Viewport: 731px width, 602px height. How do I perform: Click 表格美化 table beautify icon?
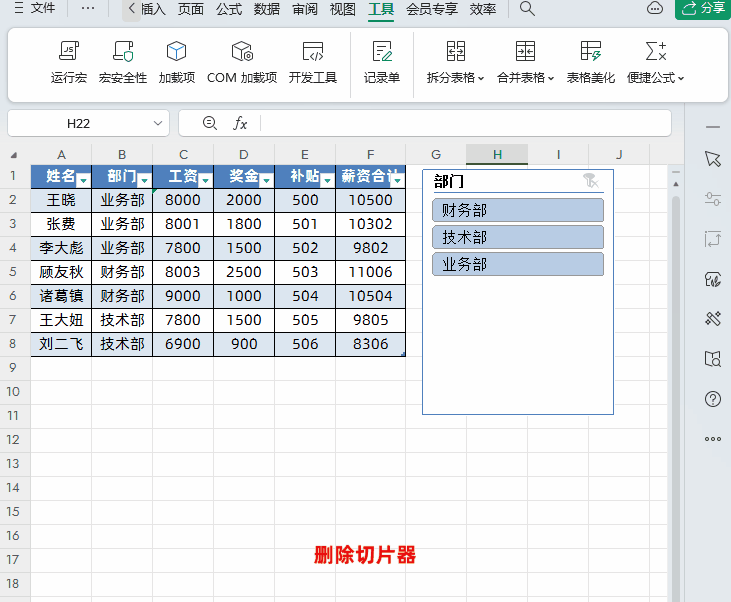591,62
